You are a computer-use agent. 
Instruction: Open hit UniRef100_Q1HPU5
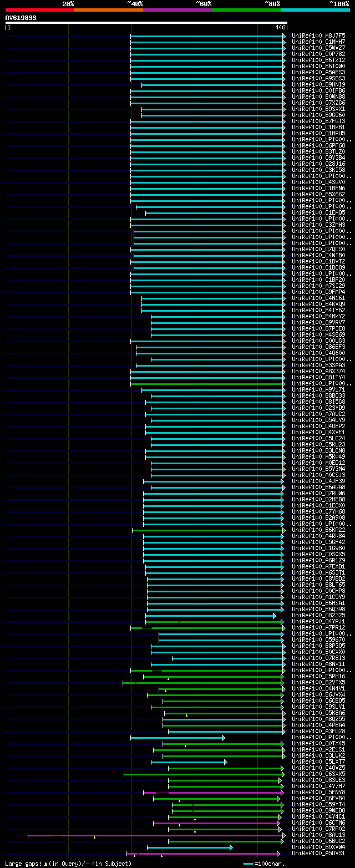[318, 133]
